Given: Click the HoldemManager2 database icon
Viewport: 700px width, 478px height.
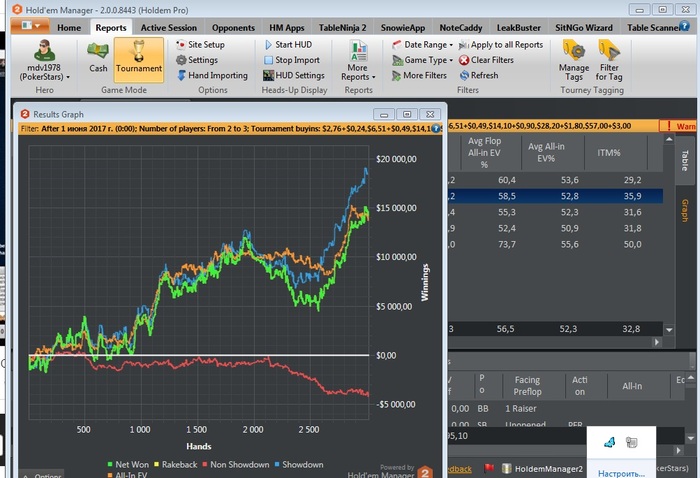Looking at the screenshot, I should pyautogui.click(x=506, y=469).
